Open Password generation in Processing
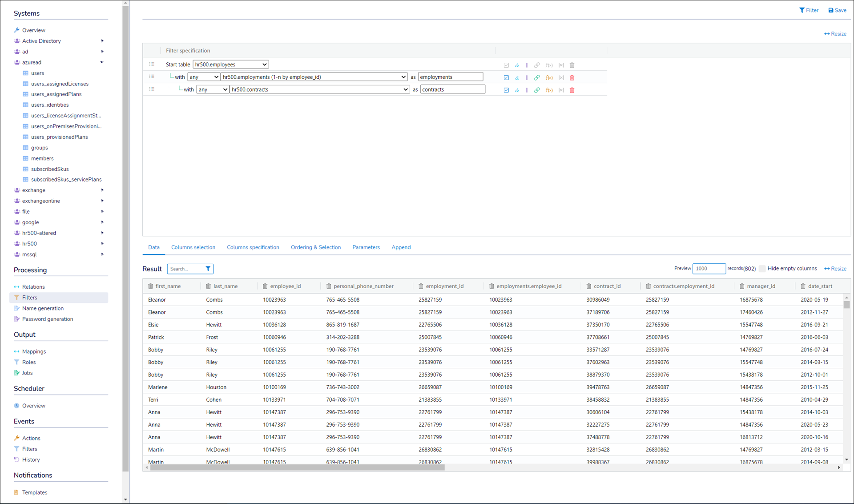The height and width of the screenshot is (504, 854). (x=47, y=319)
